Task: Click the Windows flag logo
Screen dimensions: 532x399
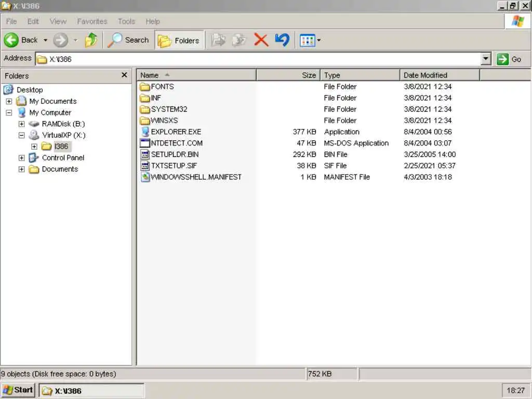Action: (518, 21)
